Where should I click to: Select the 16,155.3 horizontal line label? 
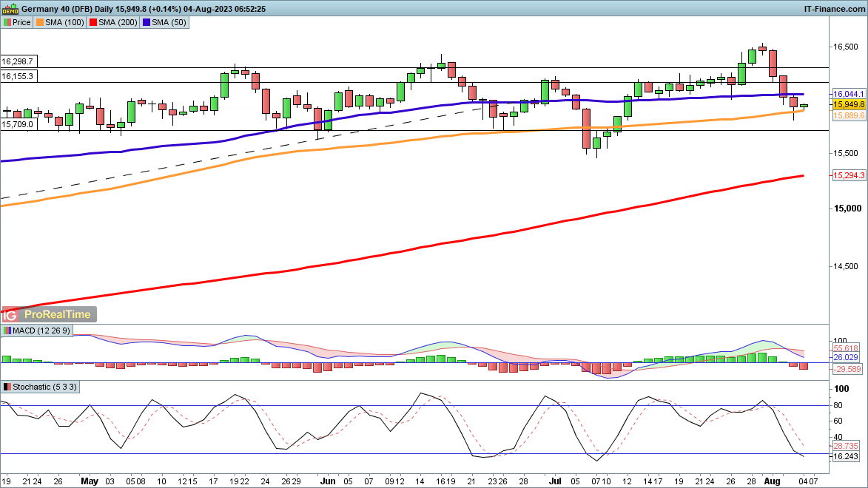[x=17, y=77]
